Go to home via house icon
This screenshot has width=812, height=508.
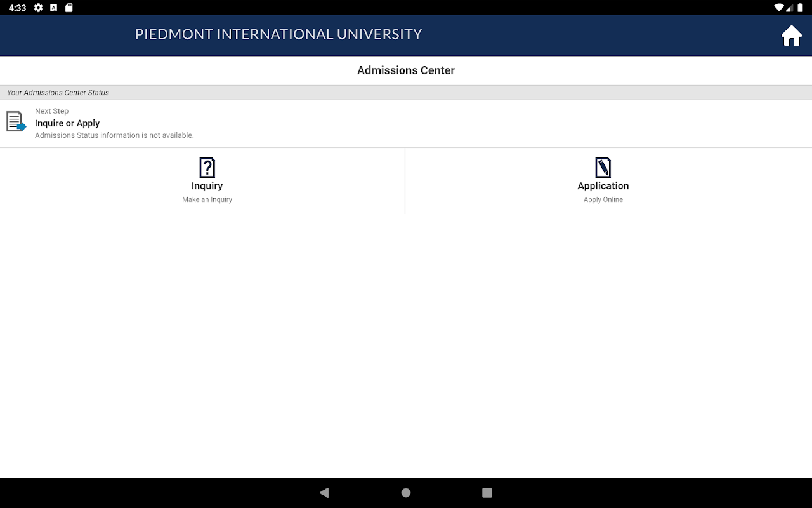coord(791,36)
